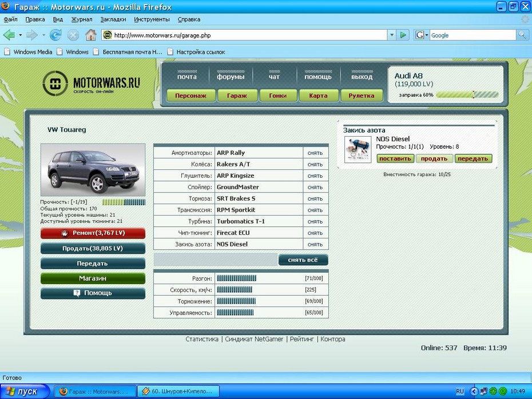Image resolution: width=532 pixels, height=399 pixels.
Task: Open the browser home page icon
Action: point(90,35)
